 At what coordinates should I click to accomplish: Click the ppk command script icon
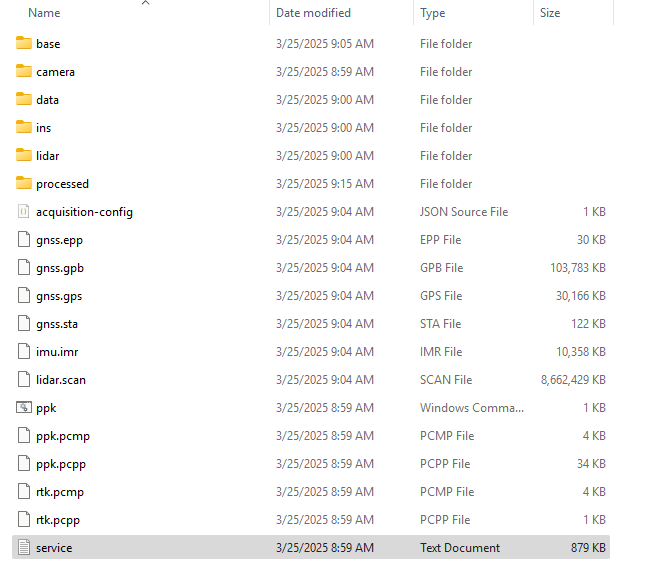click(x=24, y=408)
